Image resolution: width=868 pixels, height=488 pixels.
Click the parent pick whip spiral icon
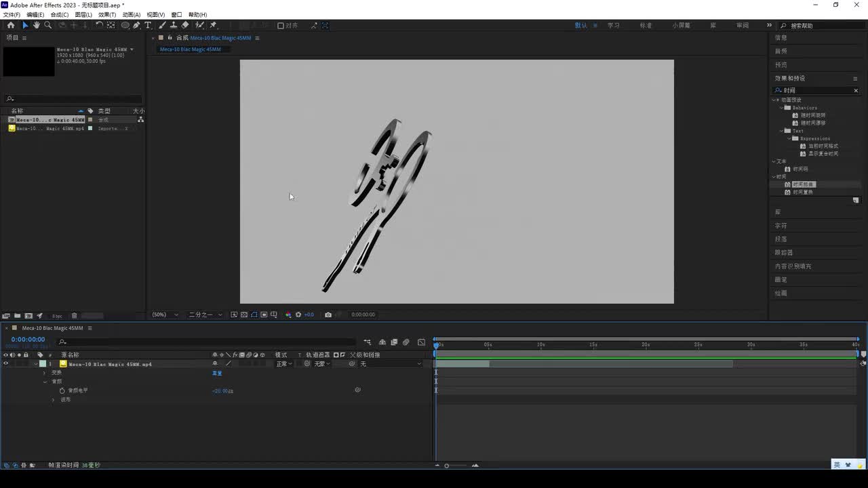352,364
